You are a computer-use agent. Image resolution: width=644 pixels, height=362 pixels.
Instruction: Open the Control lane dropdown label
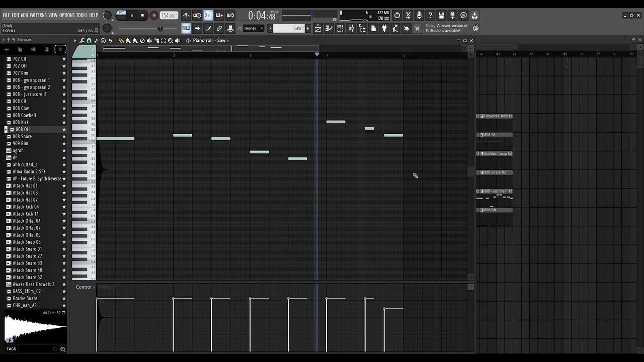[84, 287]
